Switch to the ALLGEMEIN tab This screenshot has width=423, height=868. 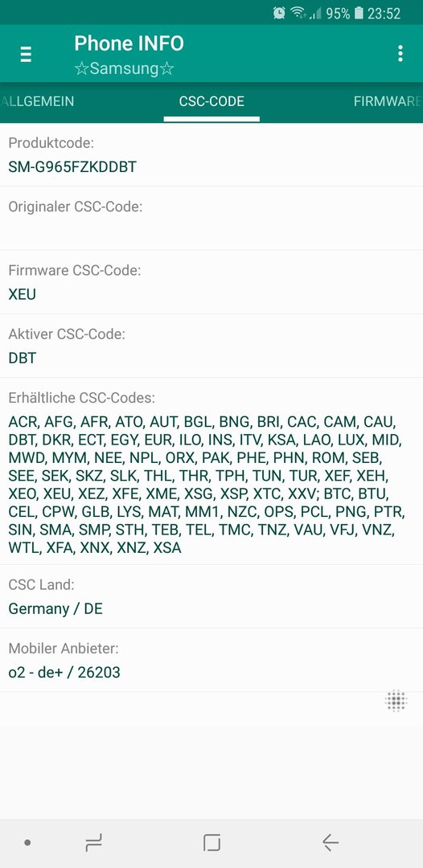36,101
